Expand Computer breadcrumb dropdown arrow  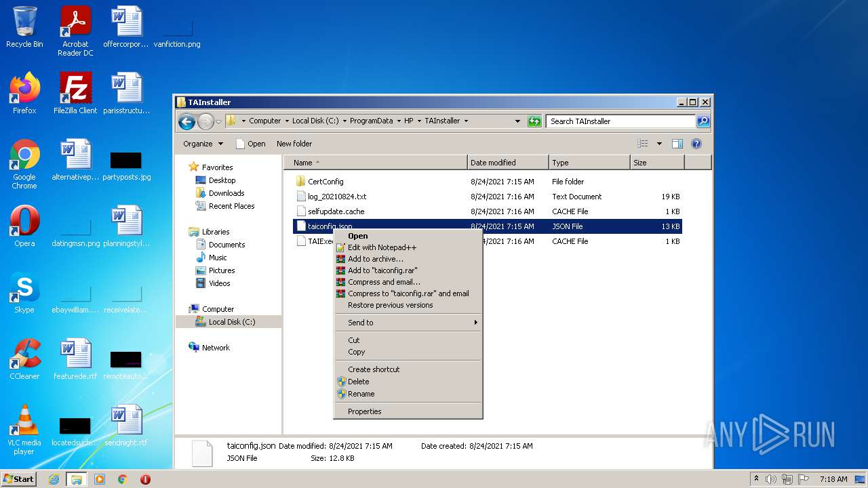(x=286, y=121)
